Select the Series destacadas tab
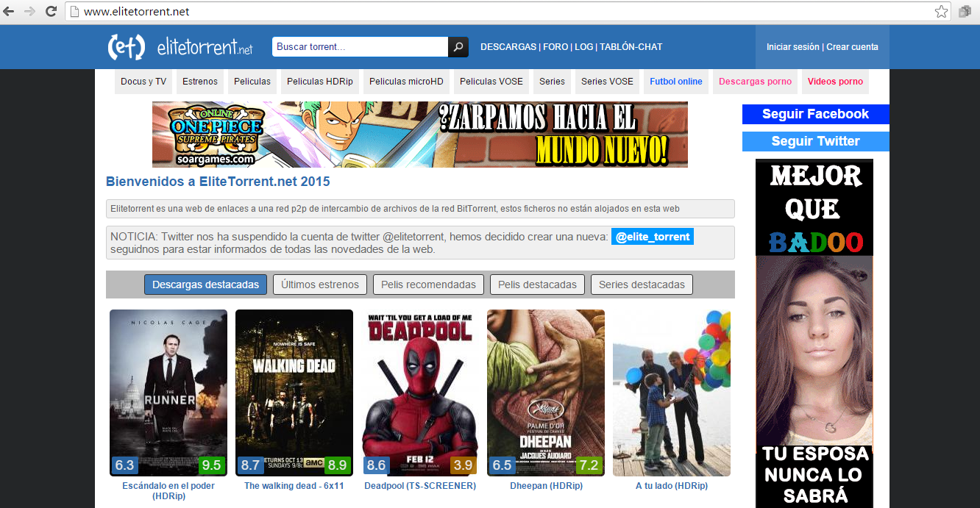Viewport: 980px width, 508px height. coord(642,285)
